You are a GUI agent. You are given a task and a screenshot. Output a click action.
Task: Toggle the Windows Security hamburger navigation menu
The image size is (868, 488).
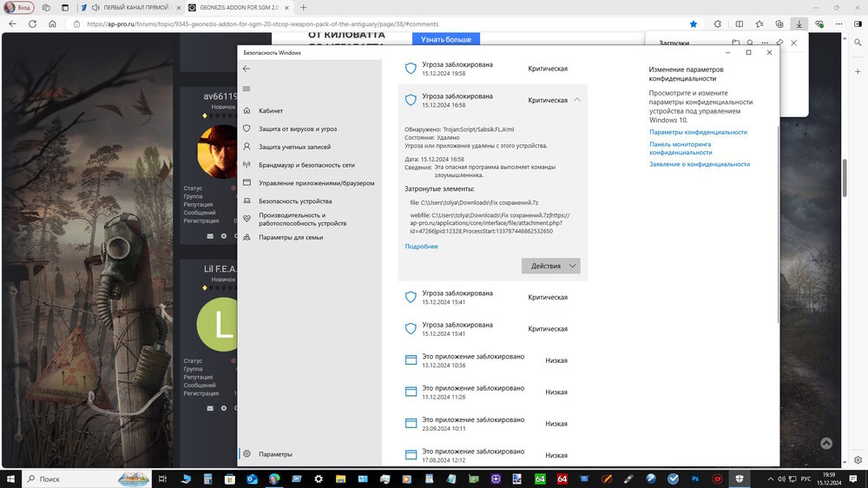(x=247, y=89)
